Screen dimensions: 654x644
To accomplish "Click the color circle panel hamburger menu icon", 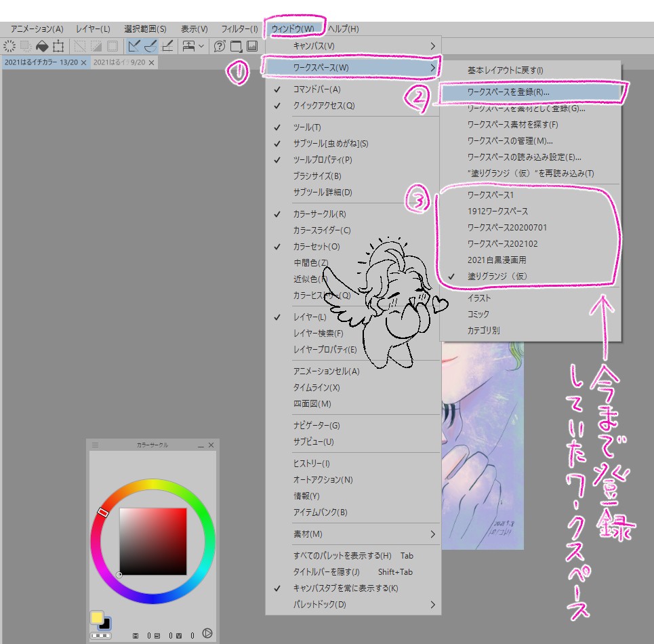I will click(x=94, y=445).
